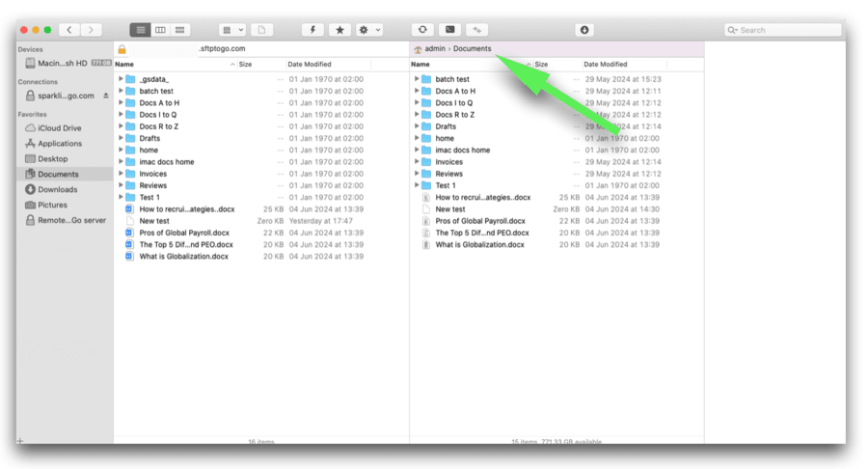Go forward with the right arrow button

pos(91,30)
